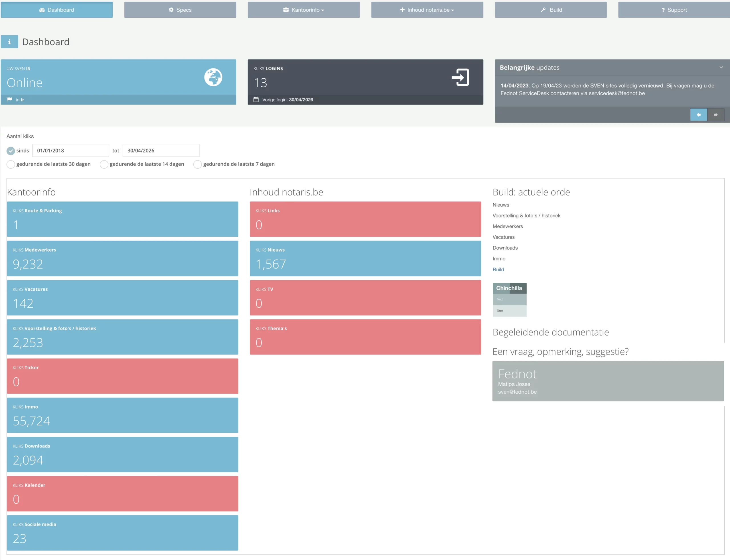
Task: Click 'Immo' in Build actuele orde list
Action: [x=499, y=258]
